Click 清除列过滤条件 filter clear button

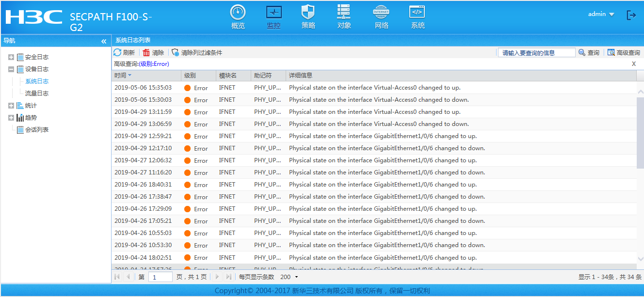pyautogui.click(x=197, y=52)
